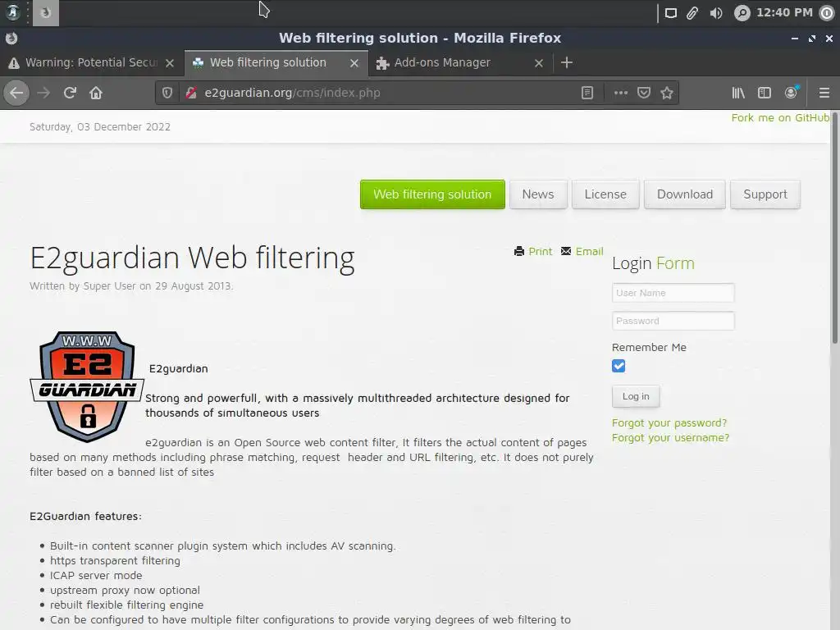
Task: Go back to the previous page
Action: point(16,93)
